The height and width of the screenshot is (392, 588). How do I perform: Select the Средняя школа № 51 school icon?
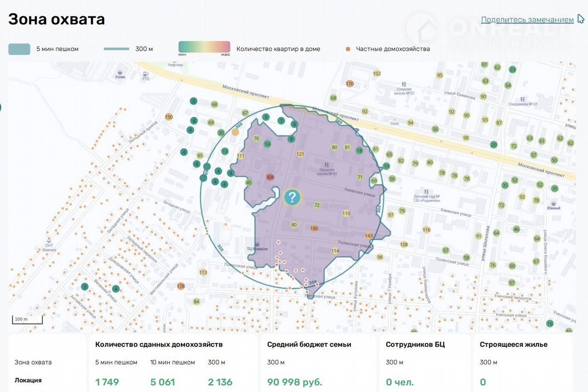(x=327, y=164)
